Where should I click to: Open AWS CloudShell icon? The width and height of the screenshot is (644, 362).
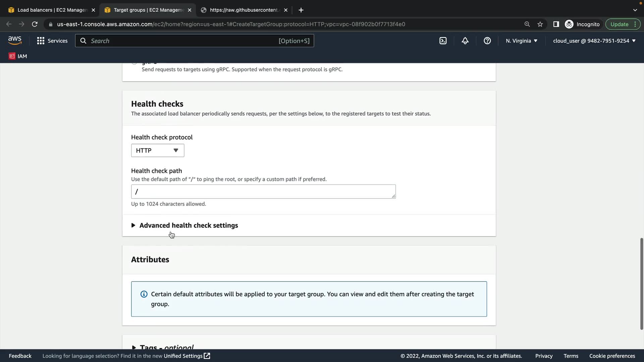pyautogui.click(x=443, y=41)
